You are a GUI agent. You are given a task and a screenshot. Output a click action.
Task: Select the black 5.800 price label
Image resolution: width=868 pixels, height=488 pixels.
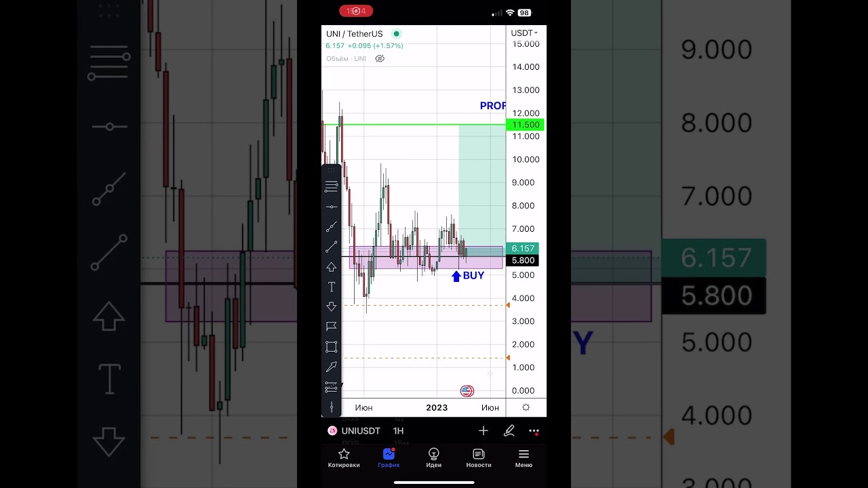(524, 260)
